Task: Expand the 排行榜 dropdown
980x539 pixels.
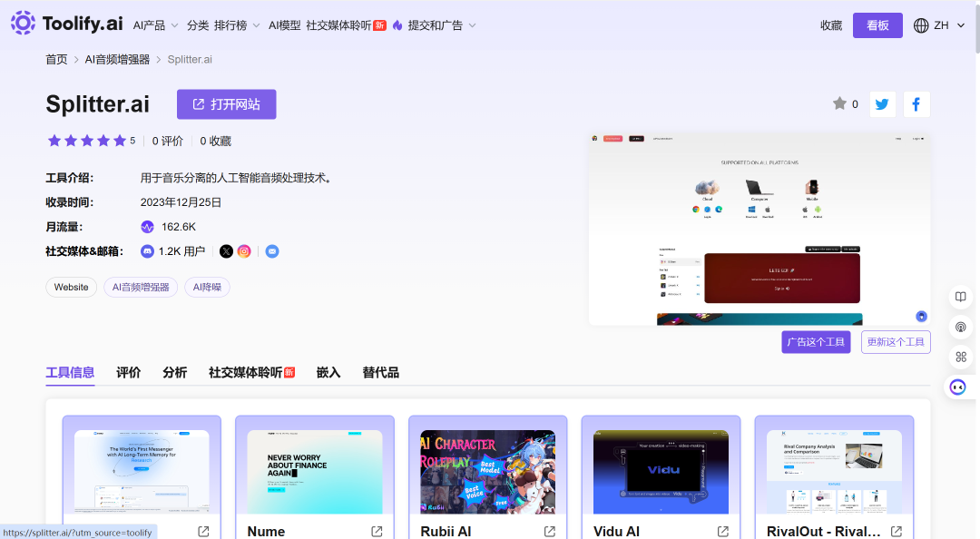Action: pos(237,25)
